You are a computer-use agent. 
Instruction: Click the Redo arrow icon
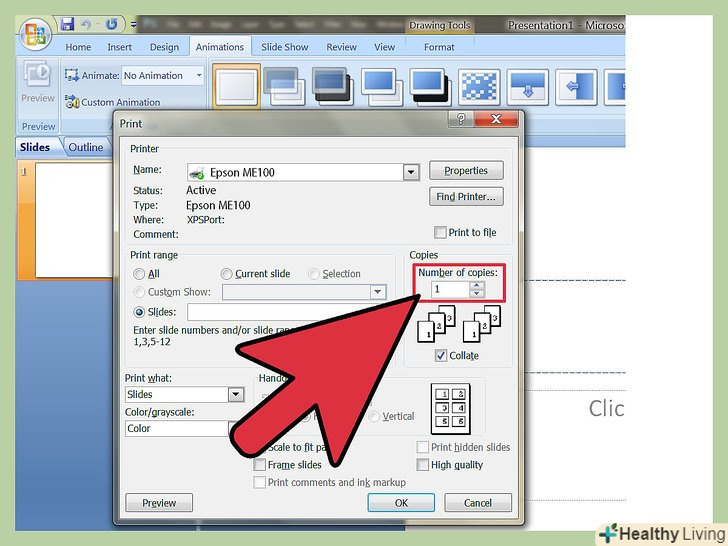[x=111, y=24]
